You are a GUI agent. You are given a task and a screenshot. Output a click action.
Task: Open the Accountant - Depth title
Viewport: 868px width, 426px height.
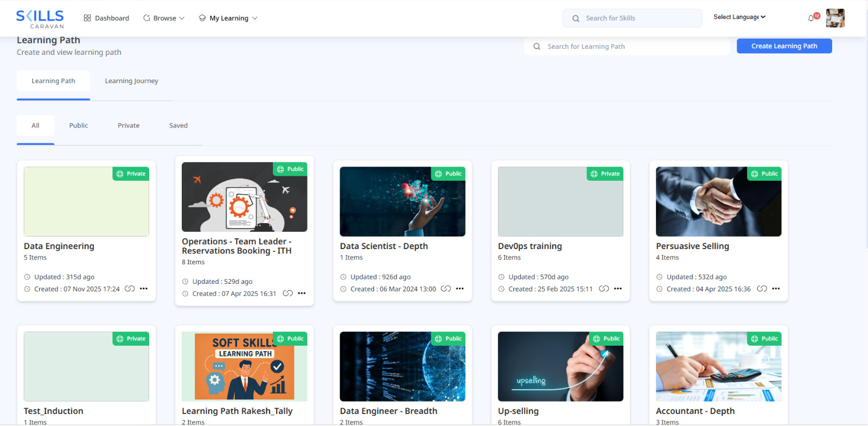tap(695, 411)
